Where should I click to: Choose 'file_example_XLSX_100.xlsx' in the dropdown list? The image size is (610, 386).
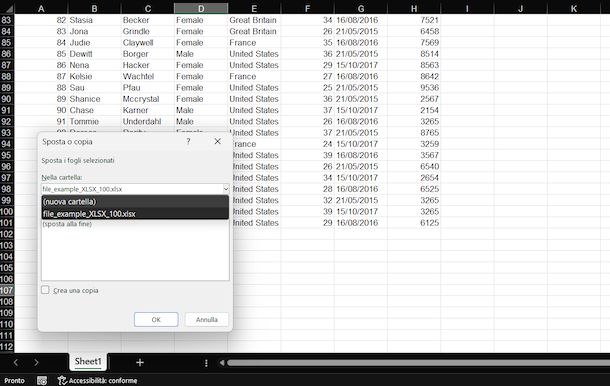click(x=135, y=214)
